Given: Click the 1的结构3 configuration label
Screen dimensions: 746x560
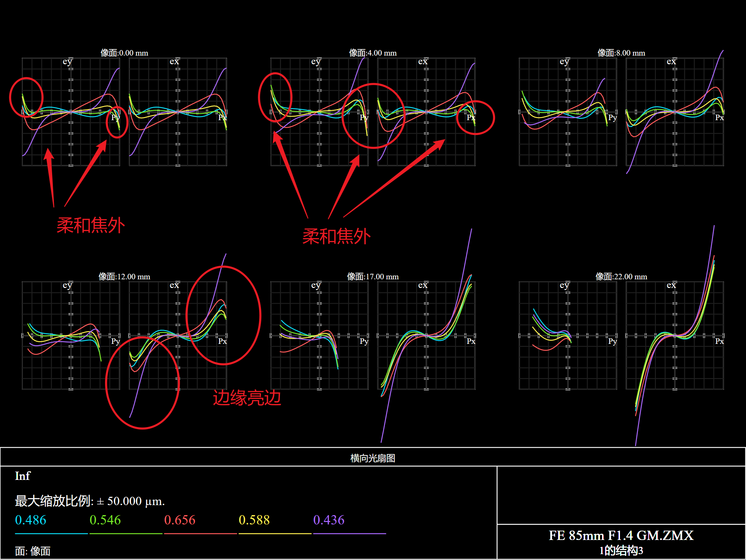Looking at the screenshot, I should pyautogui.click(x=621, y=550).
